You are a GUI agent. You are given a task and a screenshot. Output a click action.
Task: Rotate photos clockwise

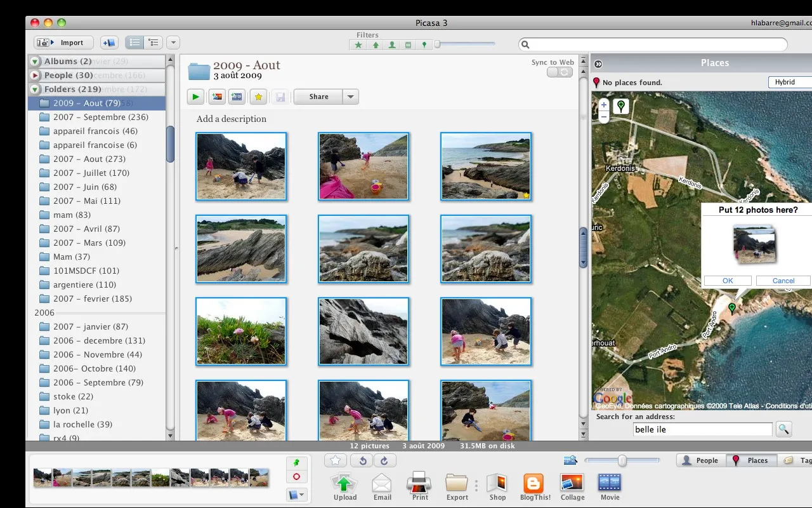point(383,461)
